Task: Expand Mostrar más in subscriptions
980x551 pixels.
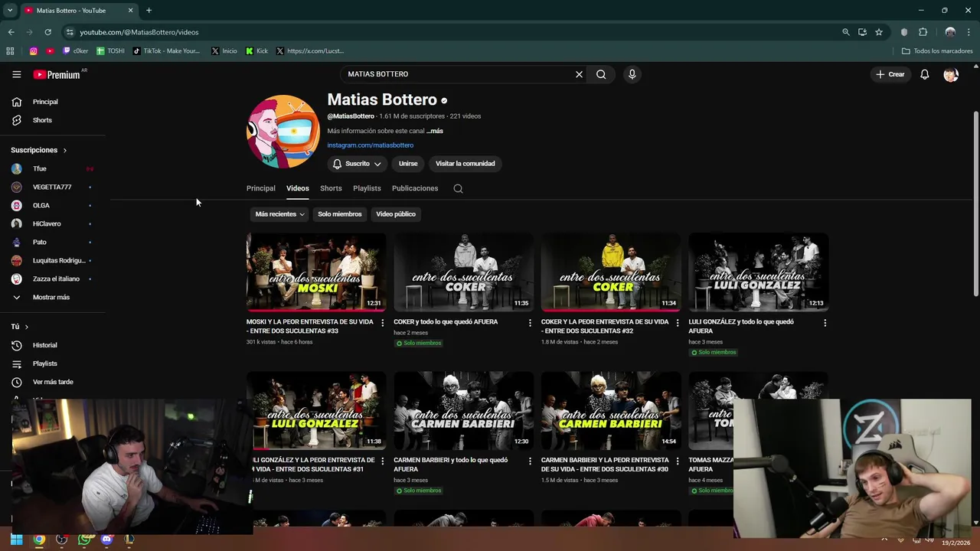Action: (x=53, y=297)
